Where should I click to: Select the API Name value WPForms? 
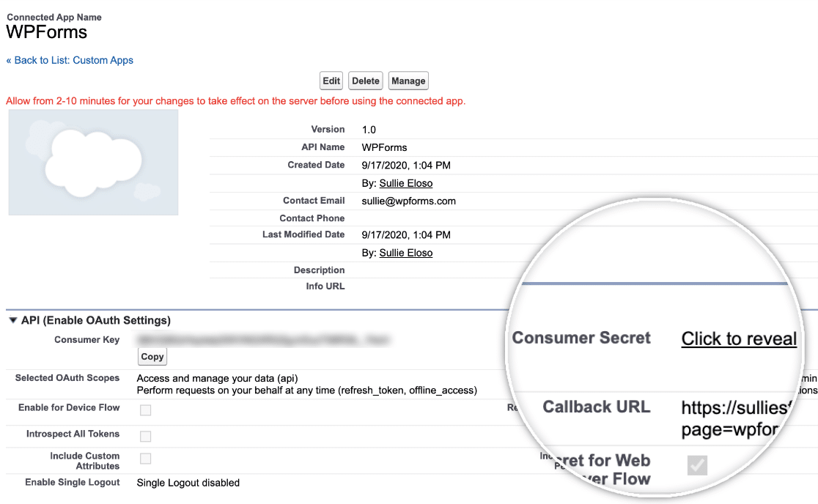(385, 147)
